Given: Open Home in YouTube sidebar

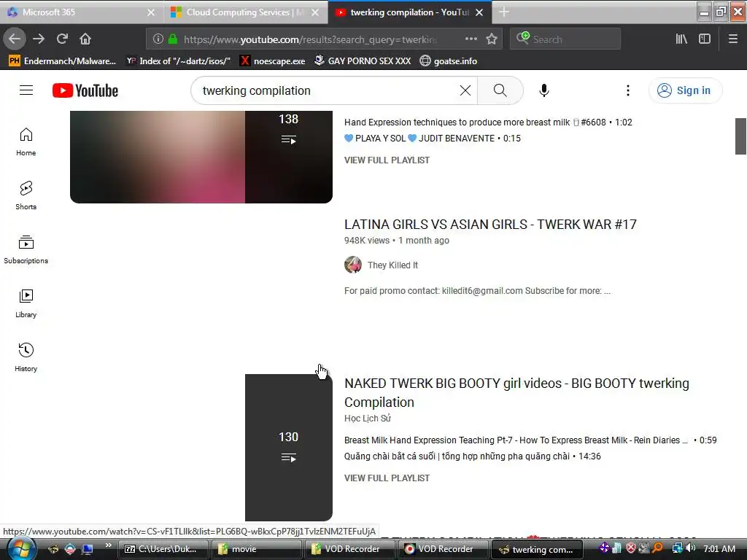Looking at the screenshot, I should pyautogui.click(x=26, y=142).
